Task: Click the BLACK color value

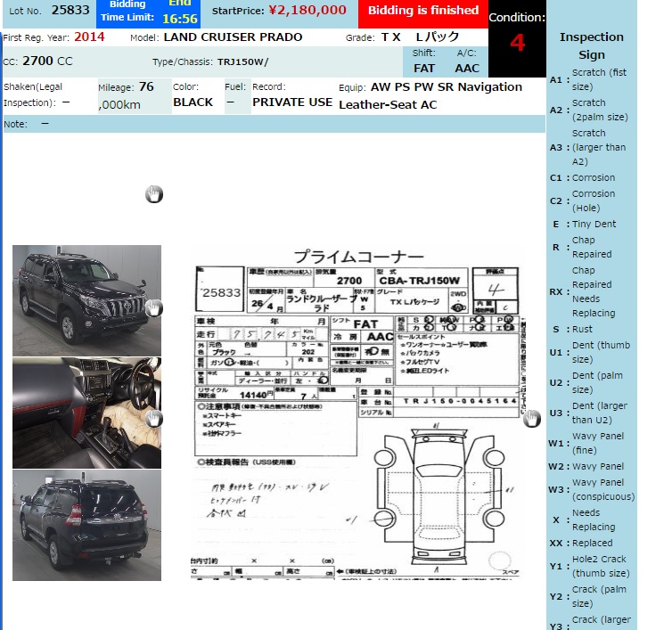Action: 193,102
